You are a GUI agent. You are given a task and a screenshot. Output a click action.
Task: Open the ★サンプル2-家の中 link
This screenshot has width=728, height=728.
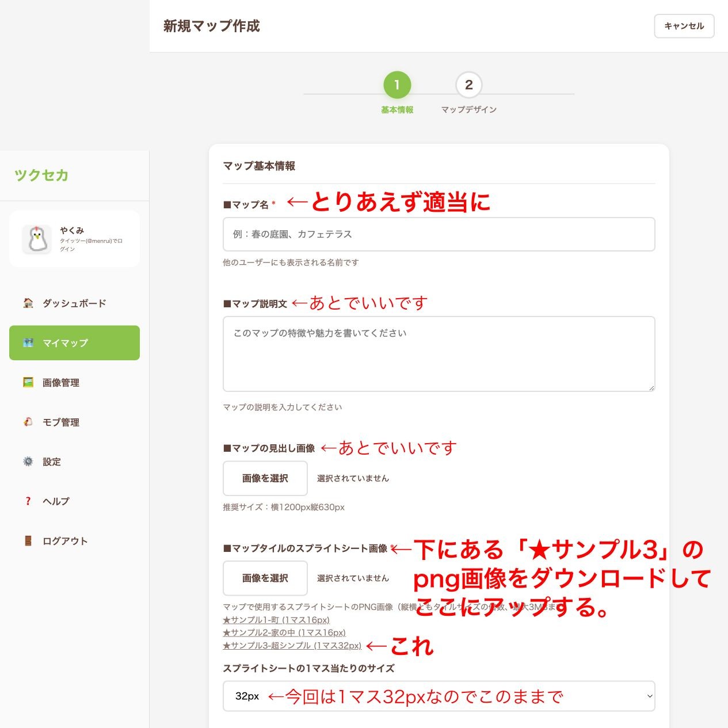point(284,633)
